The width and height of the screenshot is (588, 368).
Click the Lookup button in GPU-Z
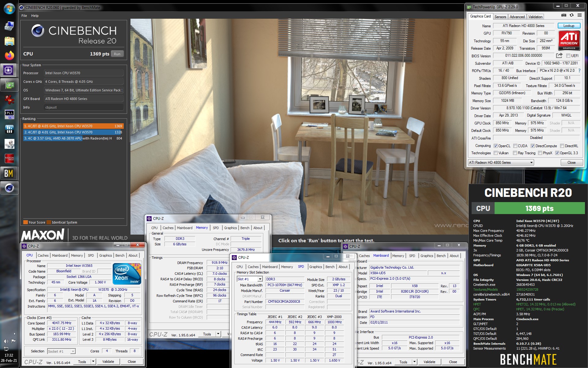[x=569, y=26]
